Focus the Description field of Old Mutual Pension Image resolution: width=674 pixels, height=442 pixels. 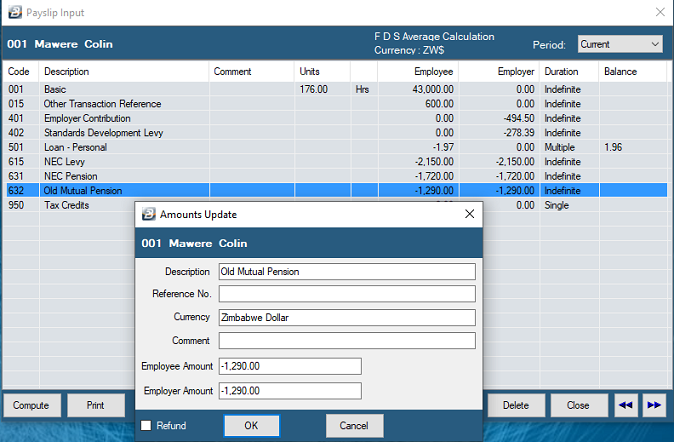pos(347,272)
